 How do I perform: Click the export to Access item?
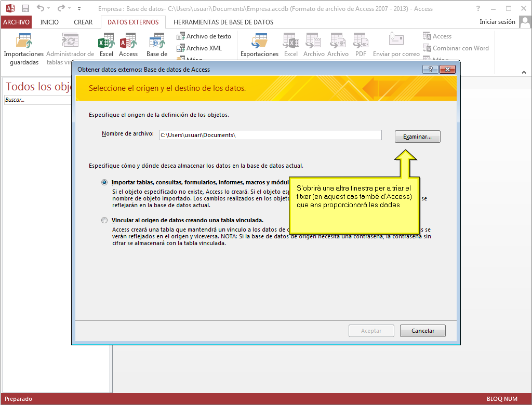[437, 36]
